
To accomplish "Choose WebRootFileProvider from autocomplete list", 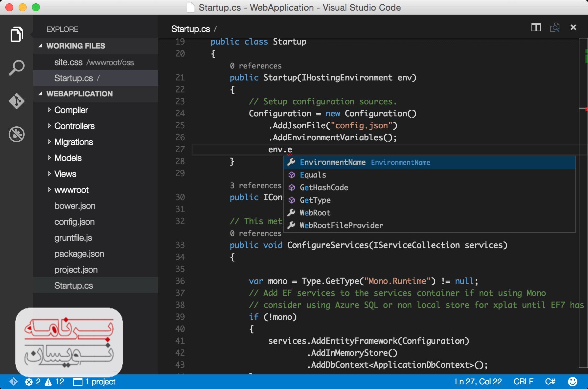I will 341,225.
